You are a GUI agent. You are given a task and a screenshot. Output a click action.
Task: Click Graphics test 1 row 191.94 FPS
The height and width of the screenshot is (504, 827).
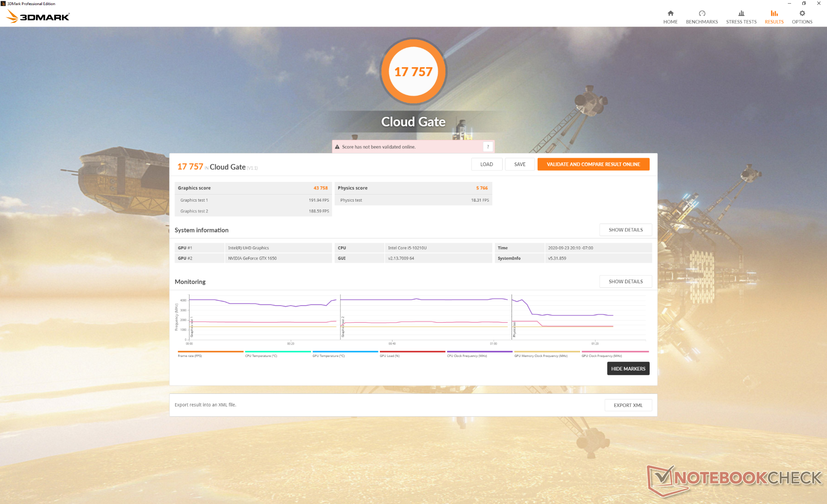click(x=253, y=200)
